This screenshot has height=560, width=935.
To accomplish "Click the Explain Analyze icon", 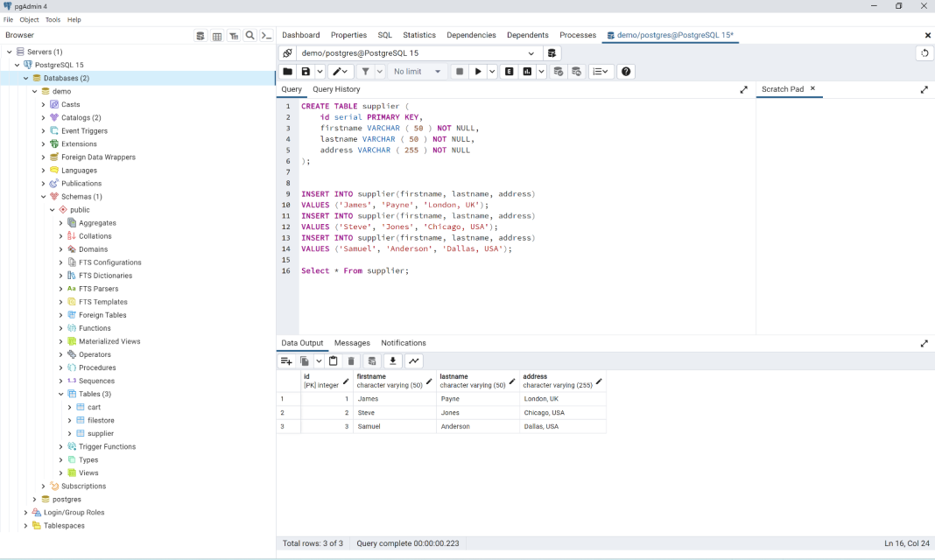I will pos(526,71).
